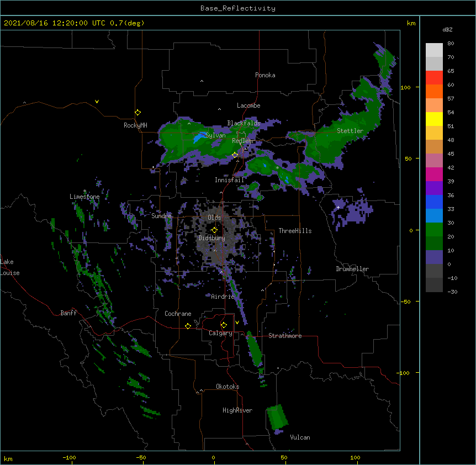Click the Drumheller label
The height and width of the screenshot is (465, 476).
(x=352, y=269)
